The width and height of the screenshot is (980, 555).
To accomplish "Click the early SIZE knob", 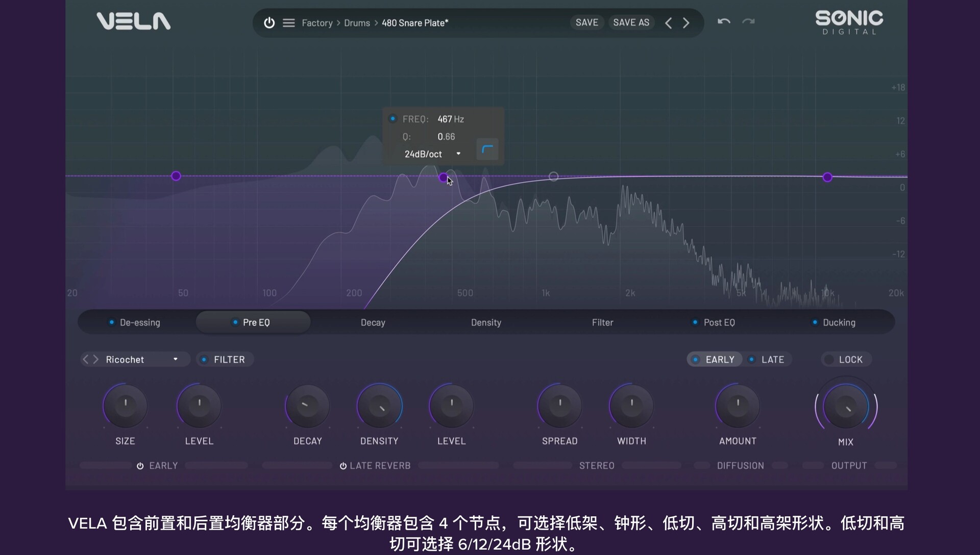I will [125, 406].
